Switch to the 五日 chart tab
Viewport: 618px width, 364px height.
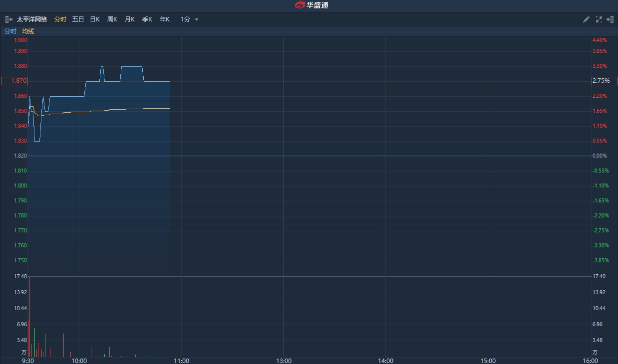pyautogui.click(x=78, y=19)
